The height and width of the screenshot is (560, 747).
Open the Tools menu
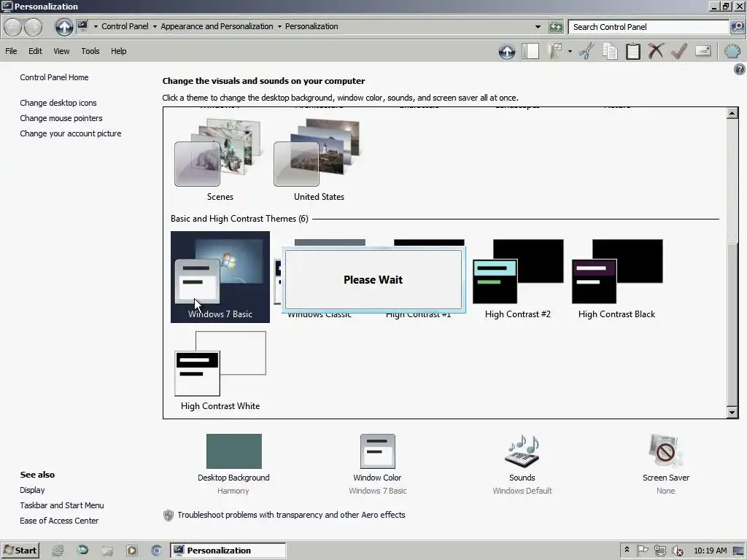90,51
